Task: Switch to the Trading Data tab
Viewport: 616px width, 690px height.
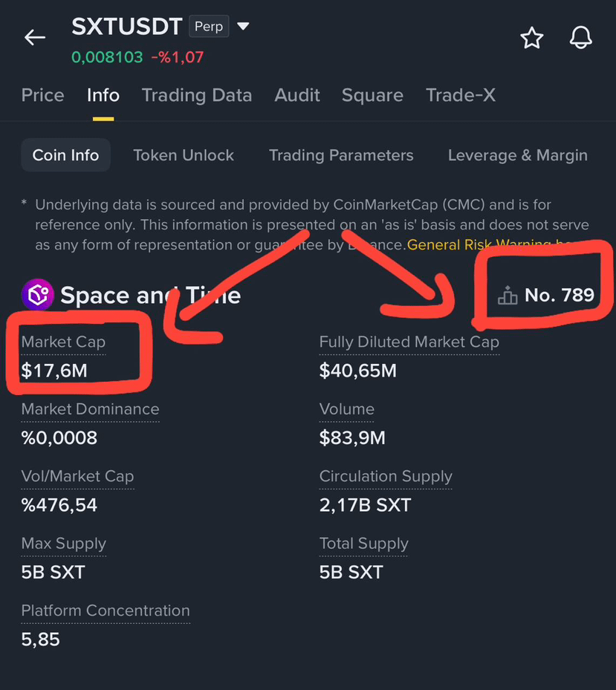Action: 197,96
